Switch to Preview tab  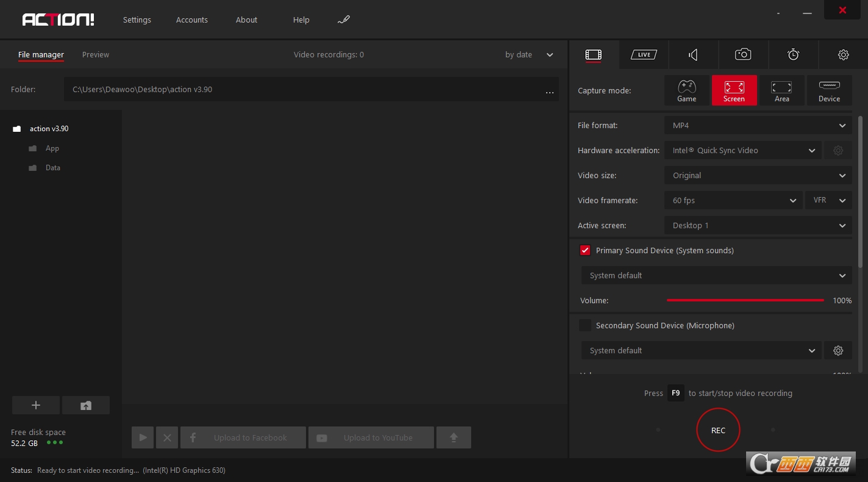(x=96, y=54)
